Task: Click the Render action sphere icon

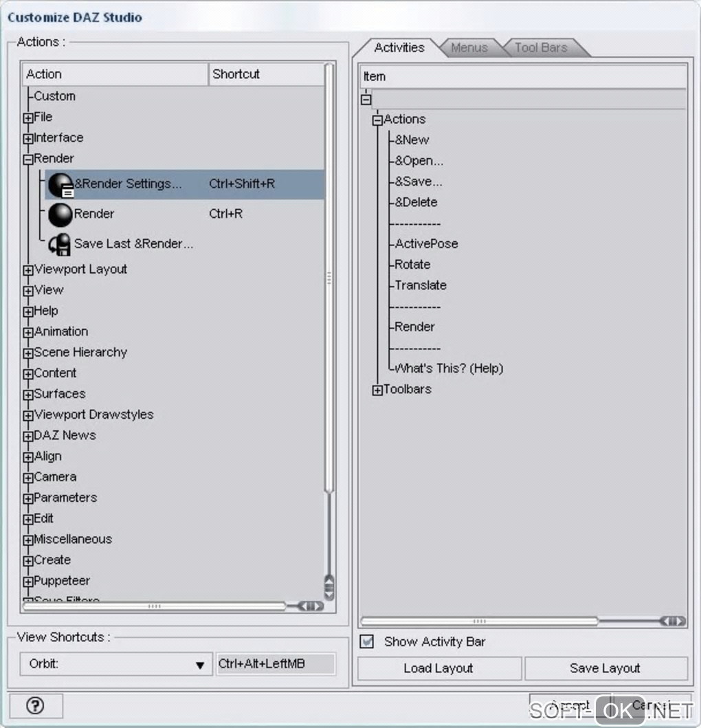Action: (x=60, y=214)
